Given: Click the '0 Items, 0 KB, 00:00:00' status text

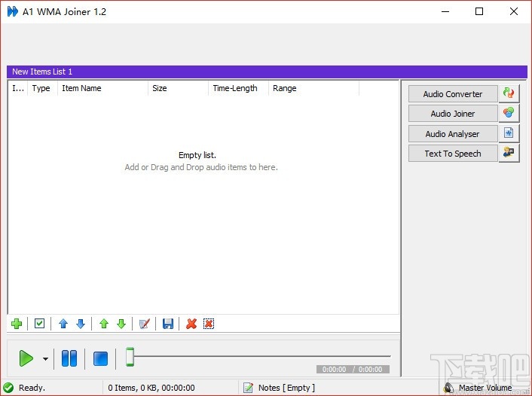Looking at the screenshot, I should 151,388.
